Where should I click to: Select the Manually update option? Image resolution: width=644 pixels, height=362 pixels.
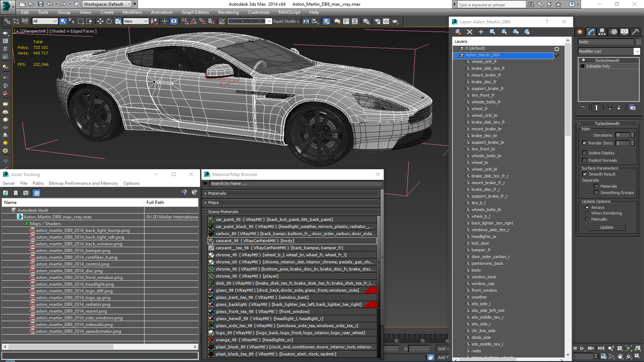(587, 219)
